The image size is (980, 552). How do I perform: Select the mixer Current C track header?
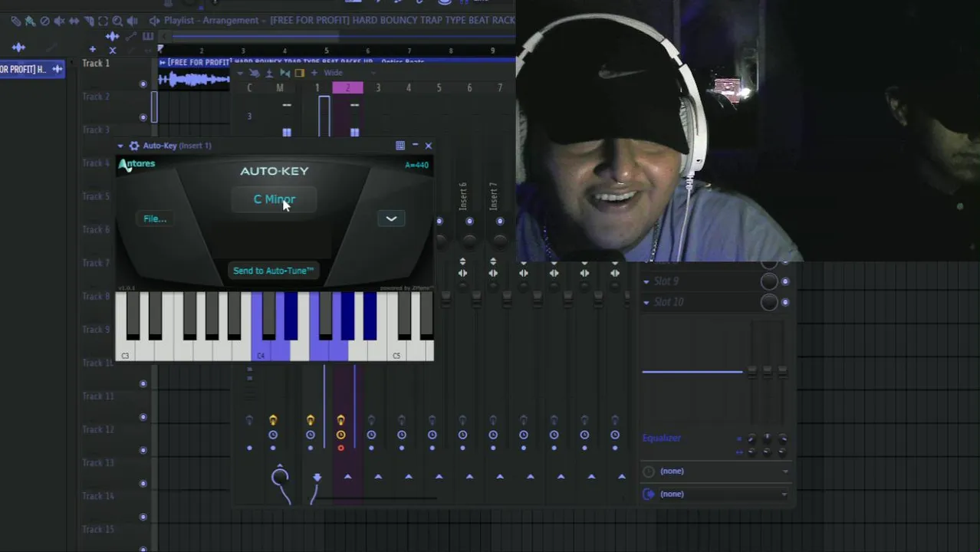249,88
